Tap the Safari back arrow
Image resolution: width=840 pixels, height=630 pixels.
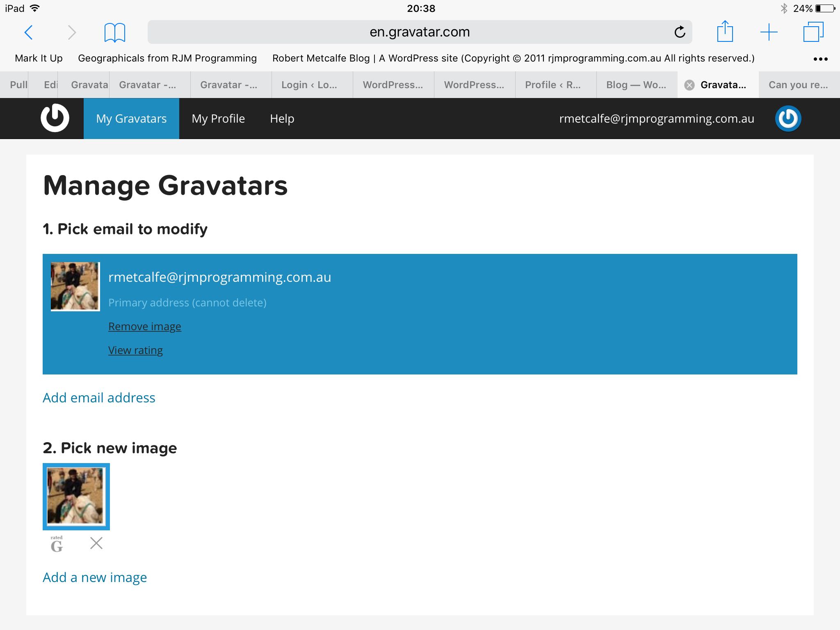tap(28, 32)
